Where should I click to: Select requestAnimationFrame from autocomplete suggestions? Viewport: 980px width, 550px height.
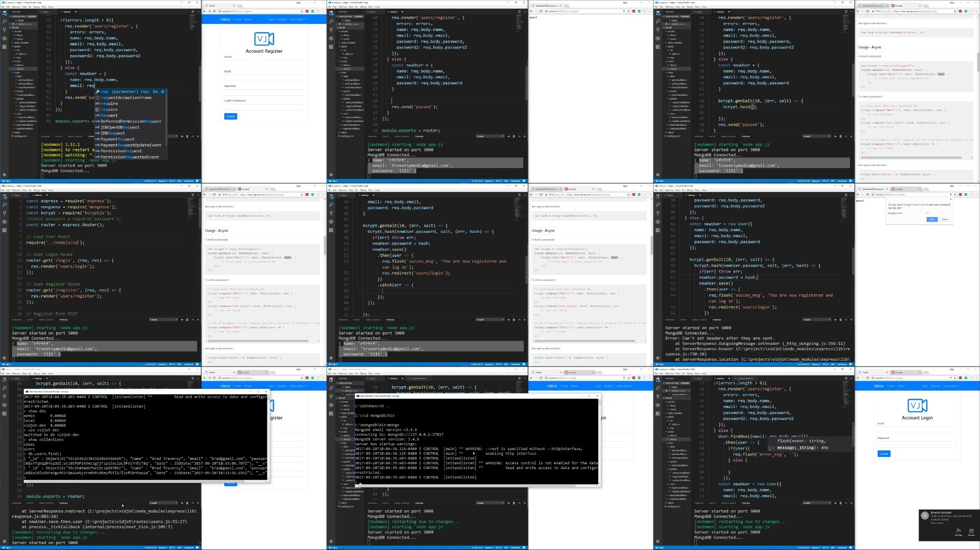pos(126,98)
